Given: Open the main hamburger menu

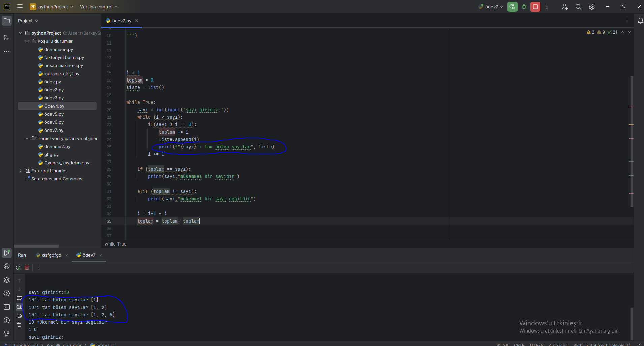Looking at the screenshot, I should 20,7.
